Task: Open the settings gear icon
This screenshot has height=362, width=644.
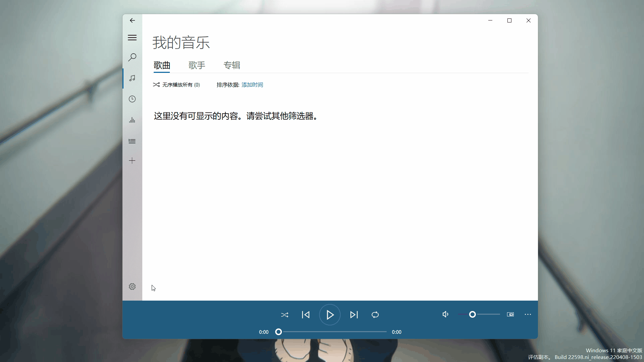Action: click(x=132, y=287)
